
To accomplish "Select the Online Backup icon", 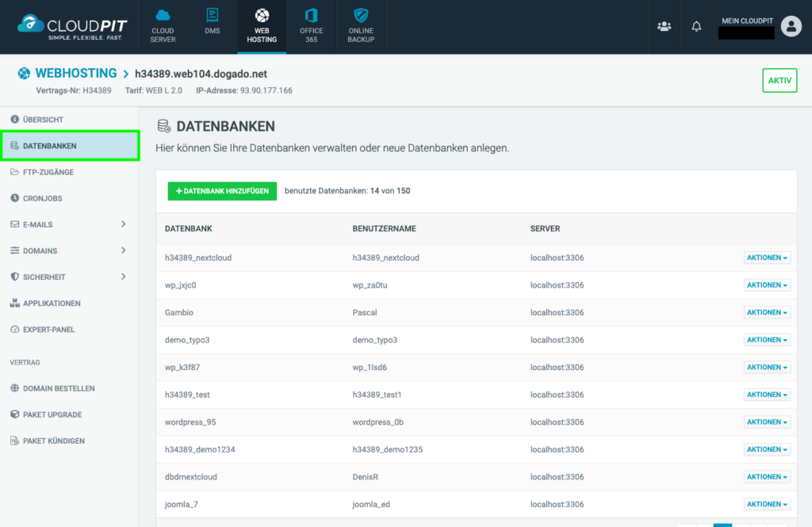I will click(361, 25).
